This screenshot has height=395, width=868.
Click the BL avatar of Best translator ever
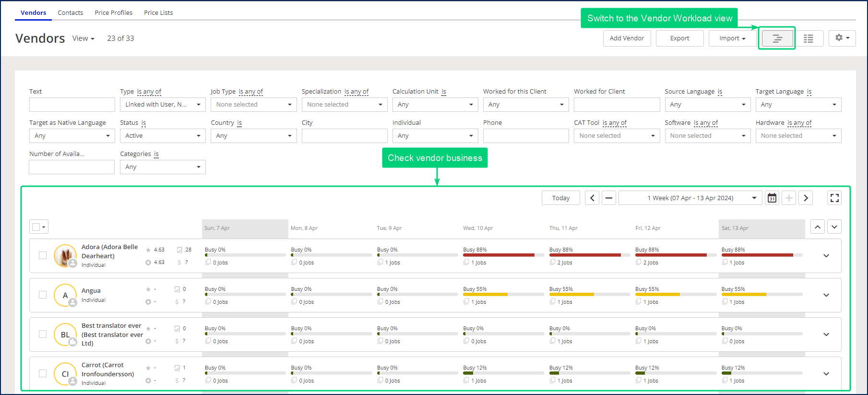click(x=65, y=335)
